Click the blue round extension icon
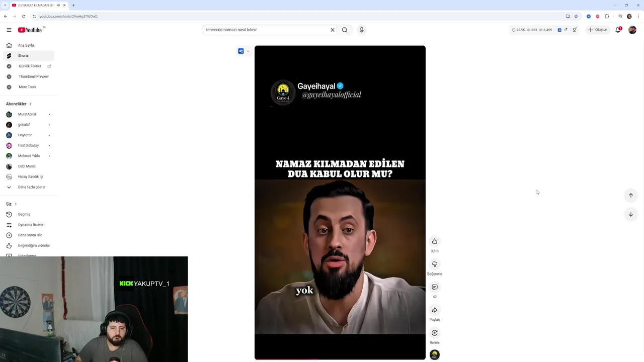 point(589,16)
